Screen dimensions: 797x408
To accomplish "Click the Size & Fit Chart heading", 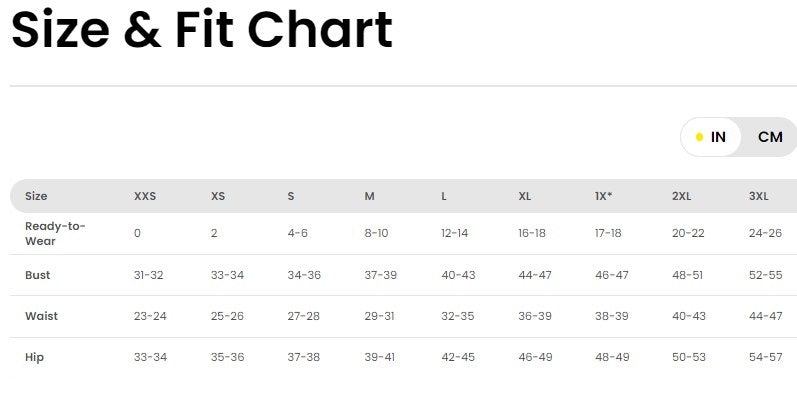I will coord(201,31).
